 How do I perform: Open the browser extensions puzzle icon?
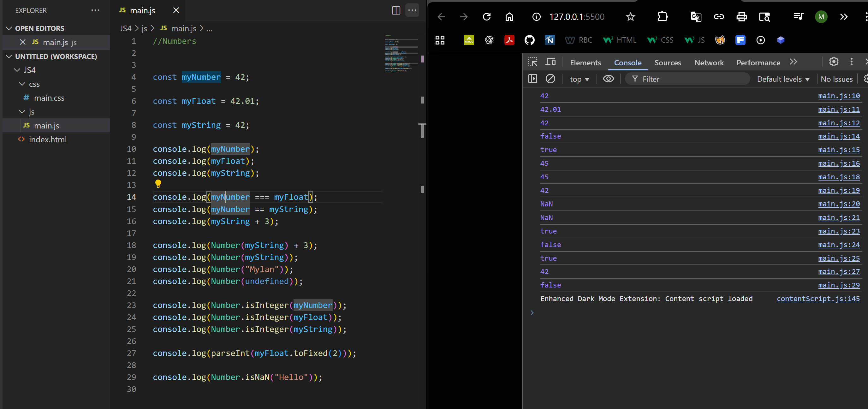click(x=663, y=16)
